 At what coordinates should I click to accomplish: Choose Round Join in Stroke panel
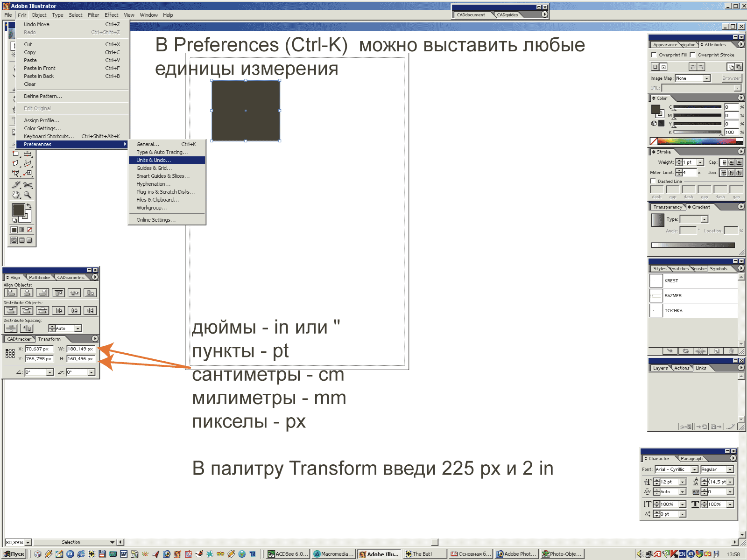point(731,173)
